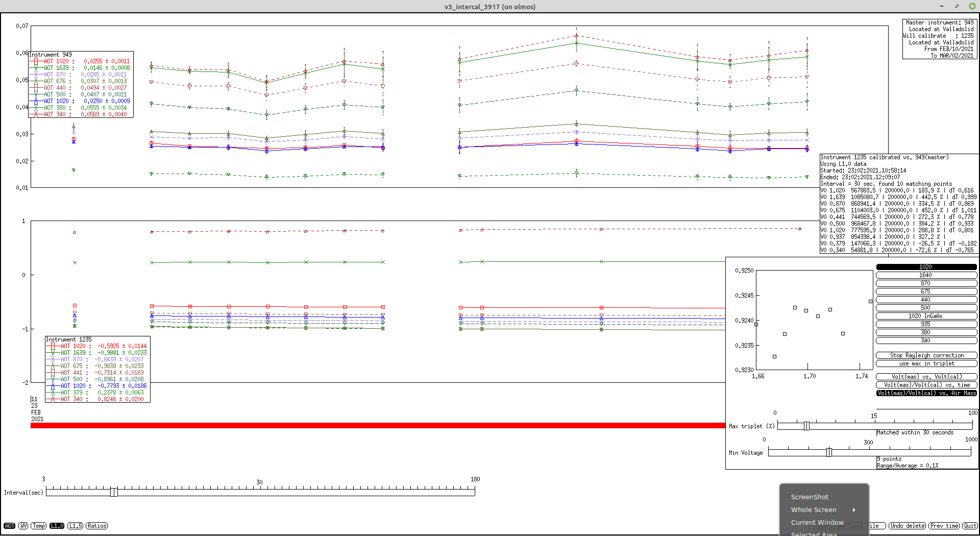980x536 pixels.
Task: Select the 1020 wavelength channel
Action: pyautogui.click(x=926, y=267)
